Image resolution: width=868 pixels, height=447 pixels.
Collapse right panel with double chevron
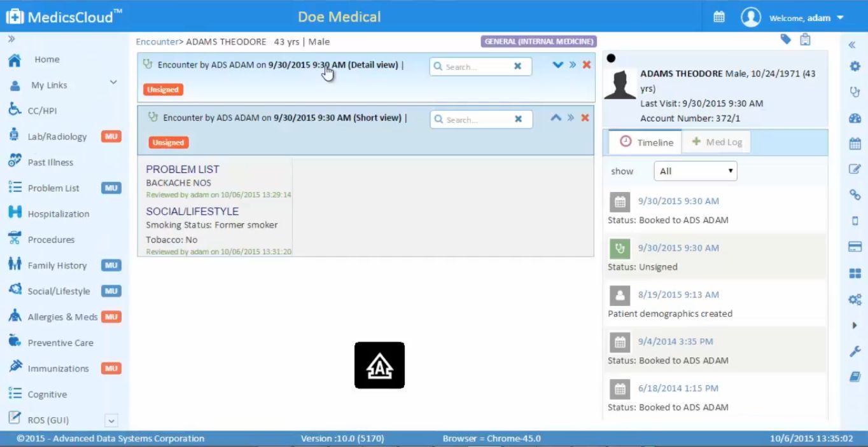tap(852, 45)
